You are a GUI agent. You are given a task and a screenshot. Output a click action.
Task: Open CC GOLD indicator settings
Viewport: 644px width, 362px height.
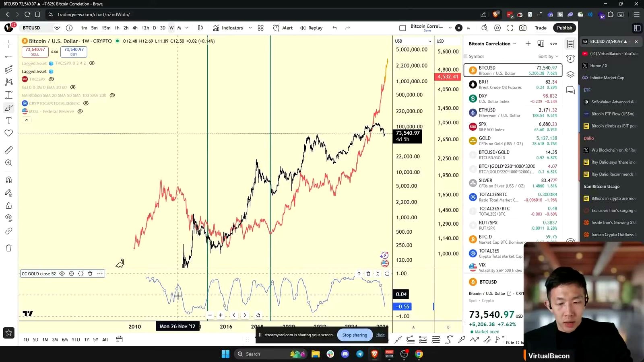point(71,274)
